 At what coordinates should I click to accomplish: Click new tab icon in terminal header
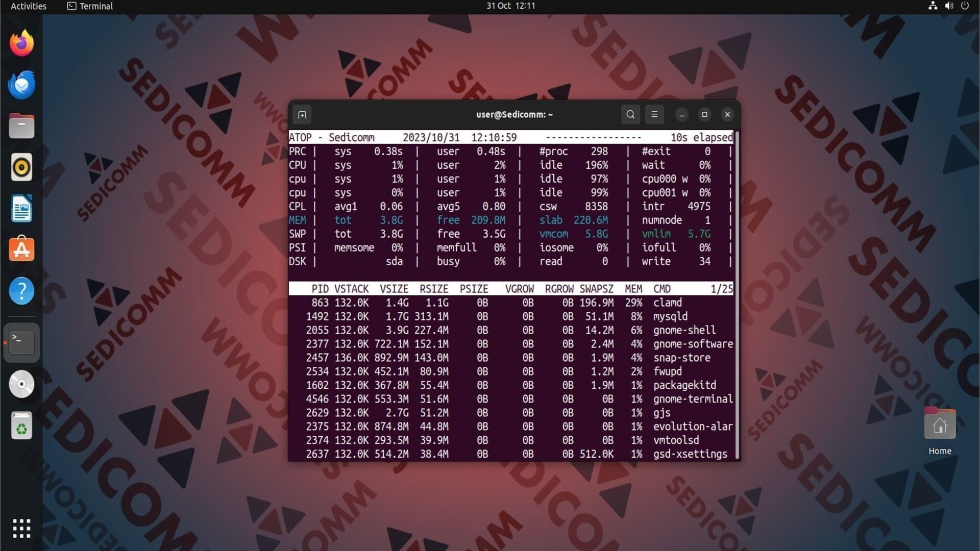pos(302,115)
